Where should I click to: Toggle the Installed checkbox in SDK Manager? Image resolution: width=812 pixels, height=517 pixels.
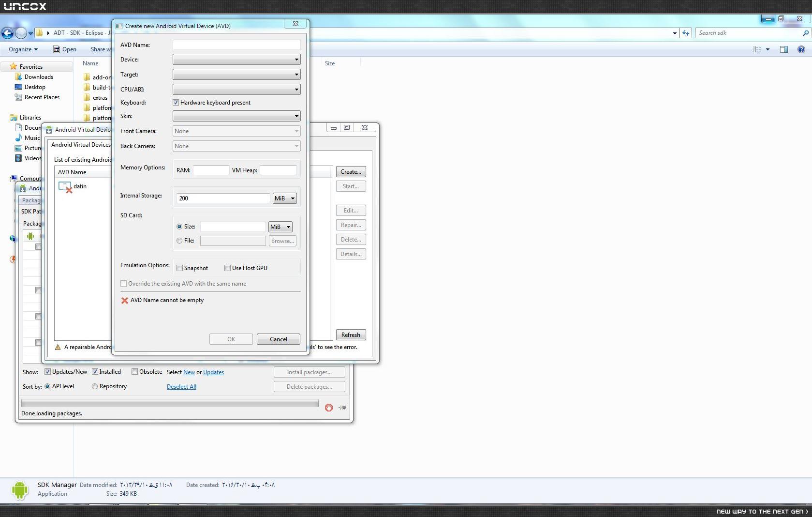tap(95, 372)
